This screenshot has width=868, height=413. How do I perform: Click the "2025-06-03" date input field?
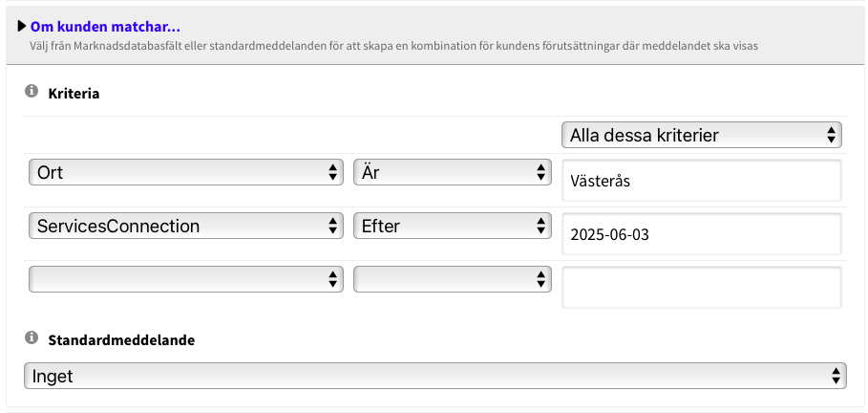click(701, 234)
